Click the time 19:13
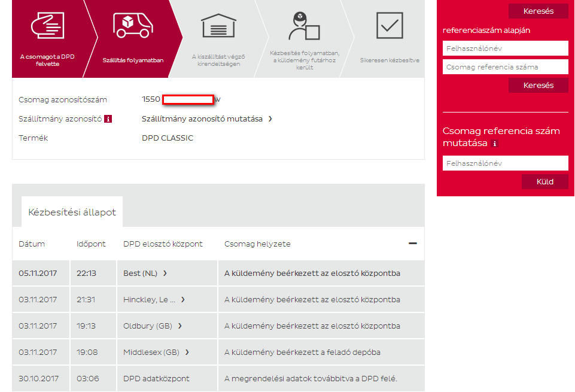This screenshot has height=392, width=575. tap(86, 326)
